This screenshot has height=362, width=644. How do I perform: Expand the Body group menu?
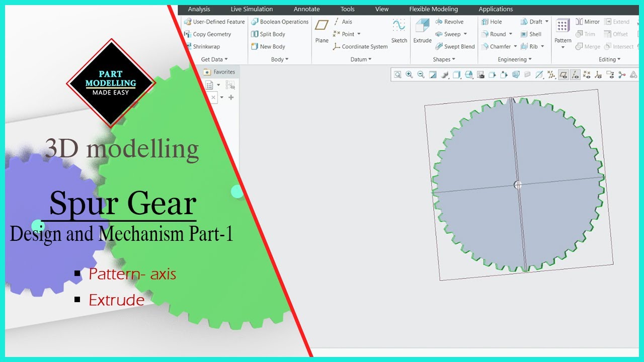280,59
